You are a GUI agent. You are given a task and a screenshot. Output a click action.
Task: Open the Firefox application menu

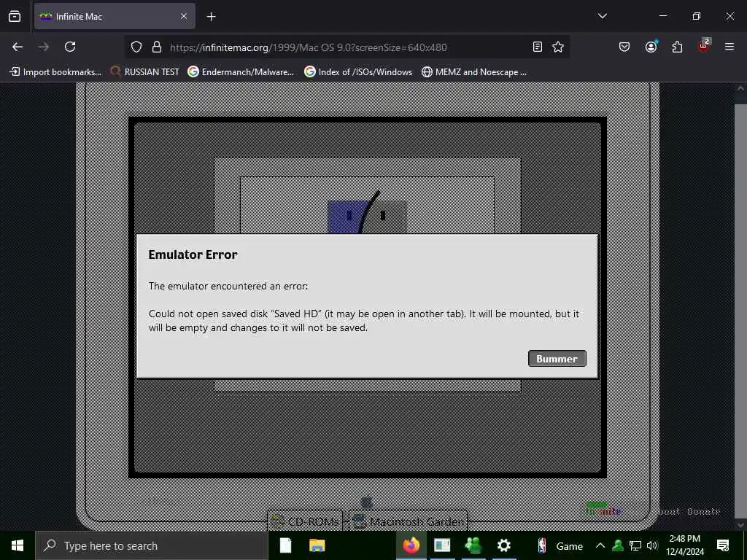pyautogui.click(x=729, y=47)
